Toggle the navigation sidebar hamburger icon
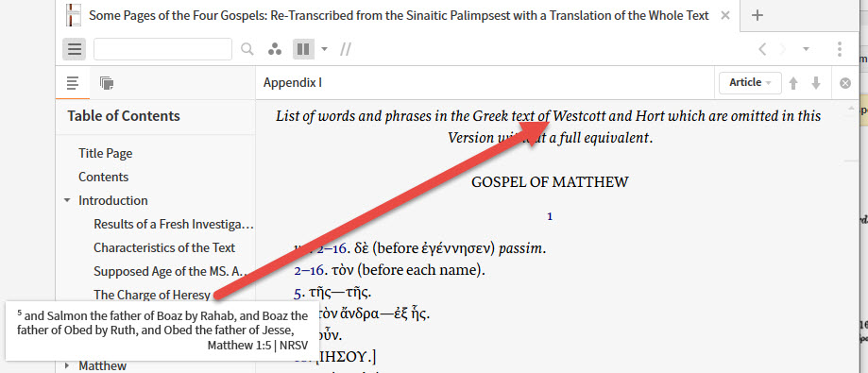The height and width of the screenshot is (373, 868). 75,49
